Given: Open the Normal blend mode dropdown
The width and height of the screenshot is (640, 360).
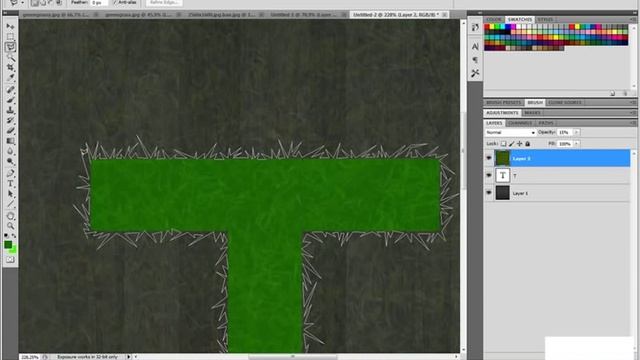Looking at the screenshot, I should click(x=510, y=133).
